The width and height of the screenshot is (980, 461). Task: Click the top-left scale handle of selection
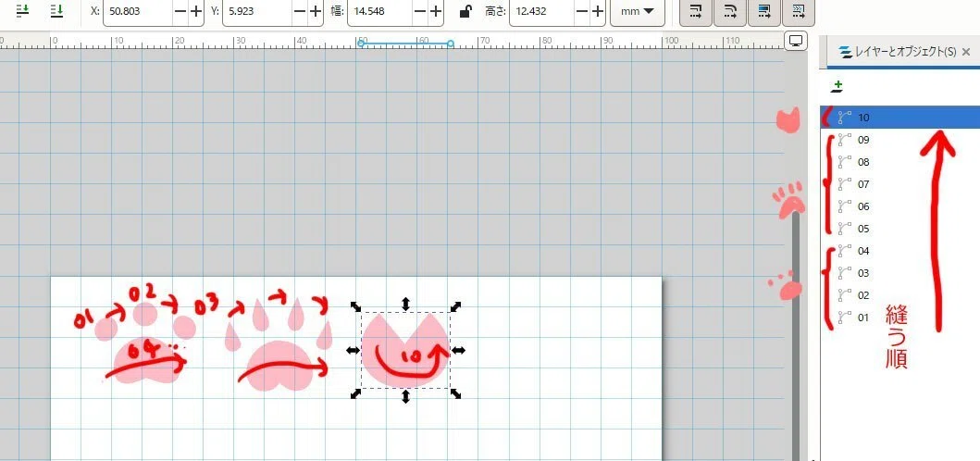click(355, 306)
